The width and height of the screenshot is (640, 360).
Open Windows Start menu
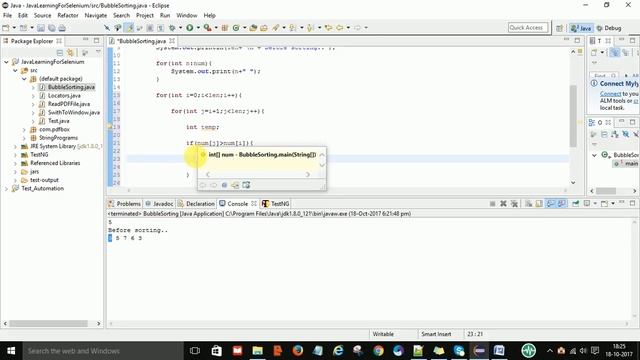coord(11,351)
